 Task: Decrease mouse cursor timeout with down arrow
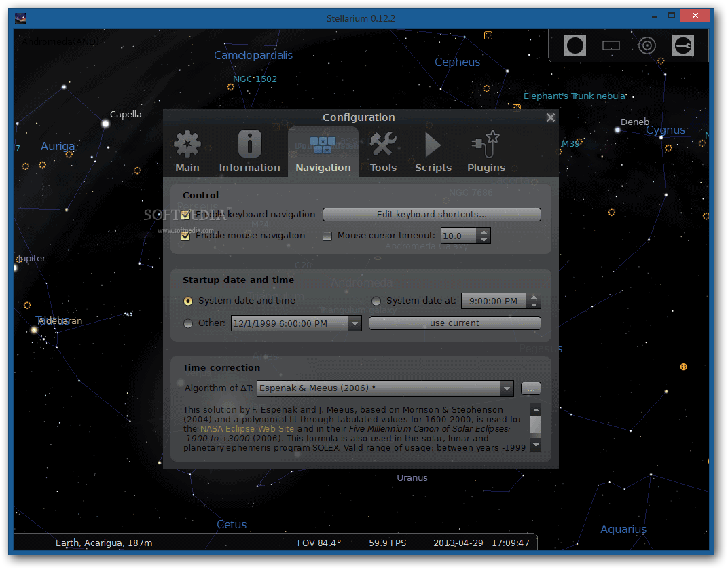[484, 240]
